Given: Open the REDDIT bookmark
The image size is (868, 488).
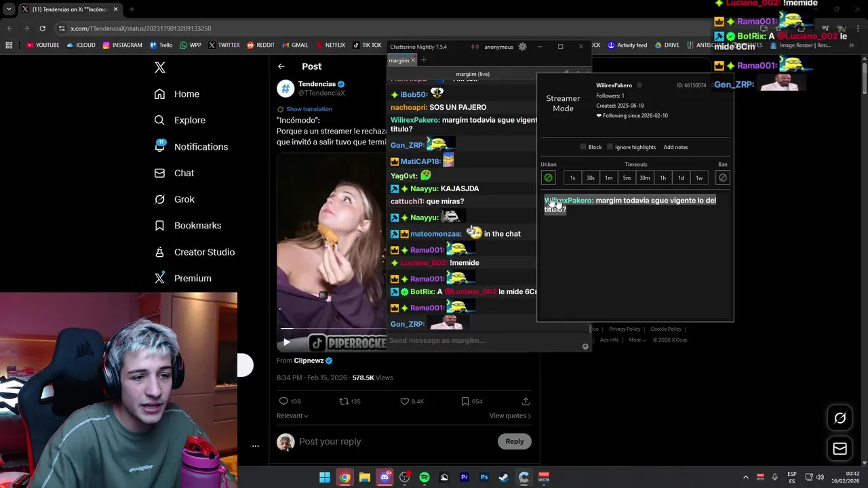Looking at the screenshot, I should pyautogui.click(x=261, y=45).
